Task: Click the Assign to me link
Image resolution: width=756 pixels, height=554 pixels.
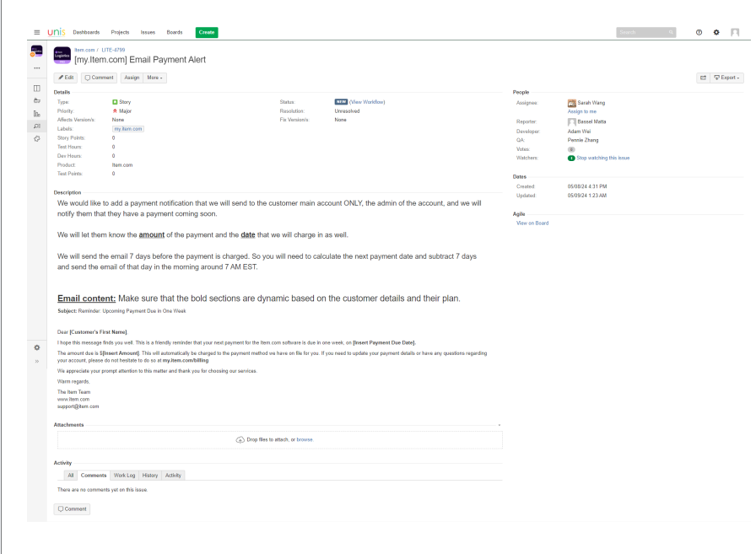Action: coord(582,111)
